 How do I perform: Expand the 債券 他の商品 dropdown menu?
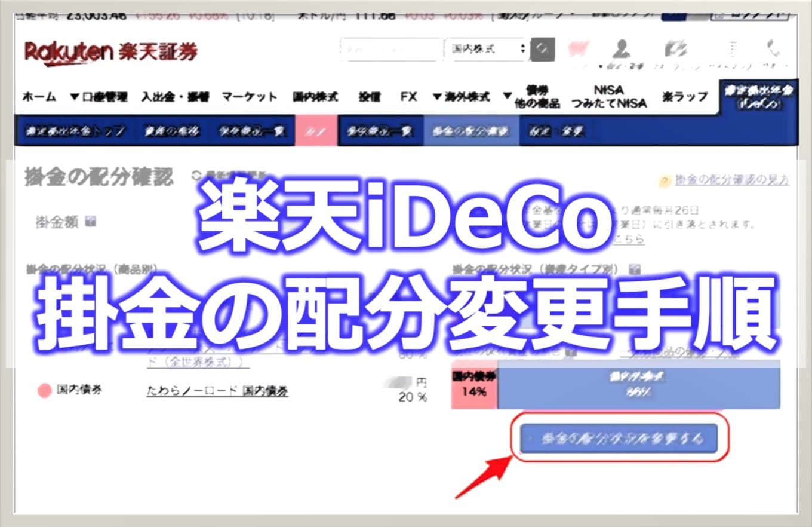531,97
